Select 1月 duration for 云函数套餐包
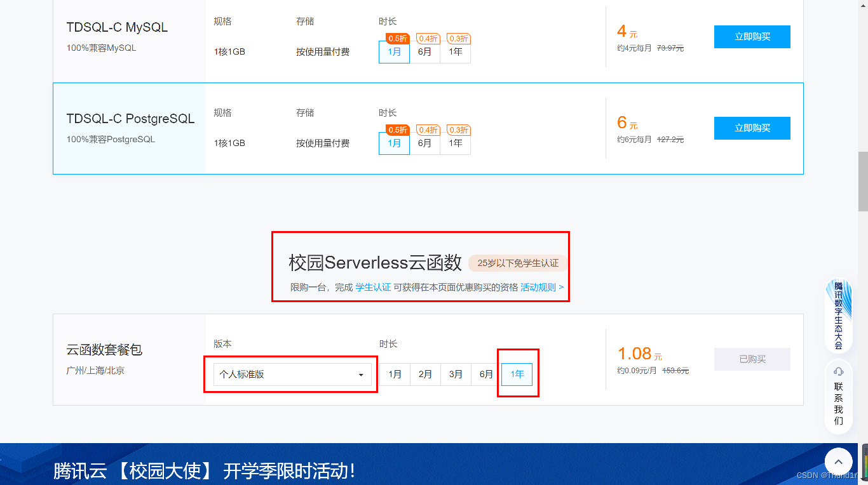The image size is (868, 485). [x=395, y=375]
